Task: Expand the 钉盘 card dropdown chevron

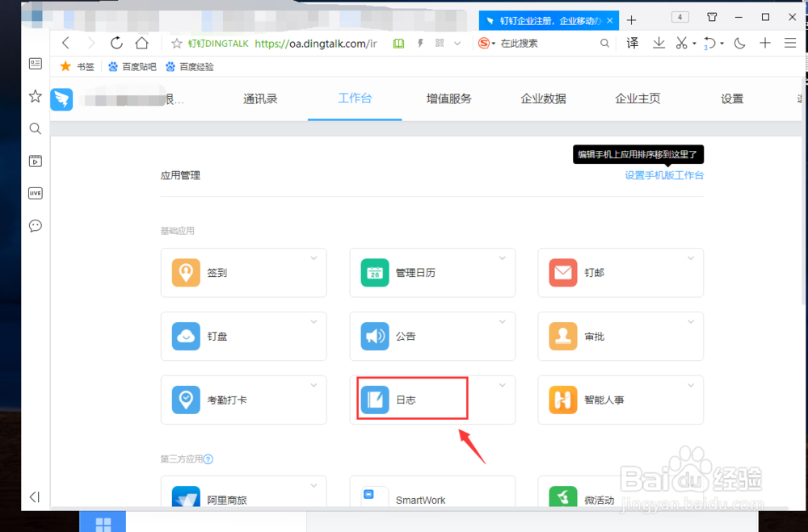Action: point(314,322)
